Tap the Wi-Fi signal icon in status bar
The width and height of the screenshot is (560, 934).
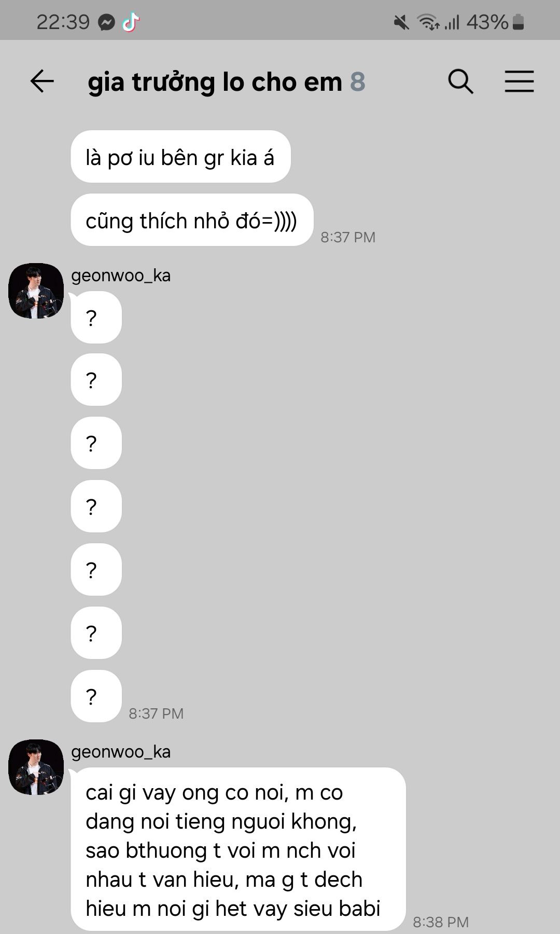(429, 22)
